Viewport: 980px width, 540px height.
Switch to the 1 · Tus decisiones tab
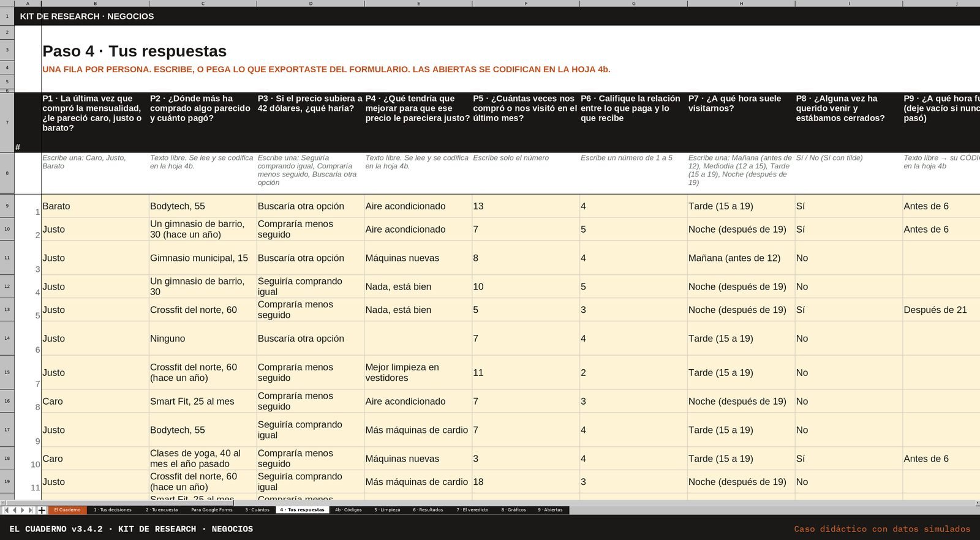pyautogui.click(x=113, y=510)
